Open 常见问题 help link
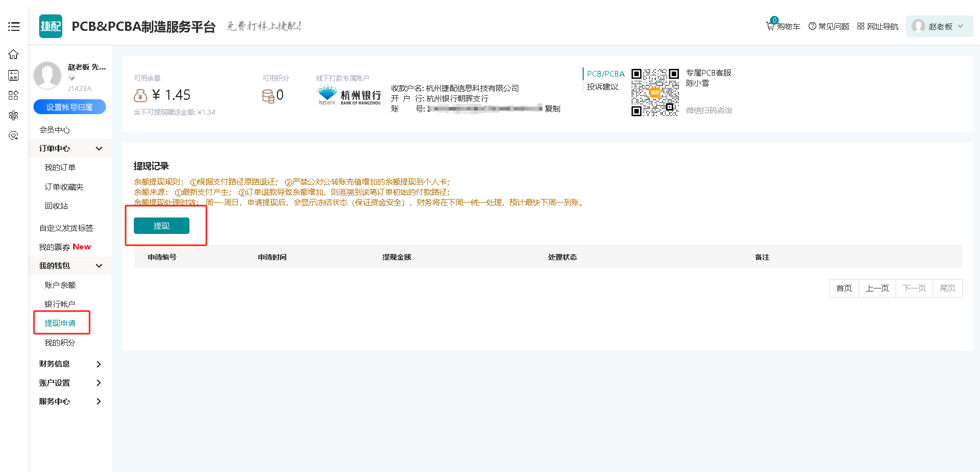The height and width of the screenshot is (472, 980). tap(829, 26)
